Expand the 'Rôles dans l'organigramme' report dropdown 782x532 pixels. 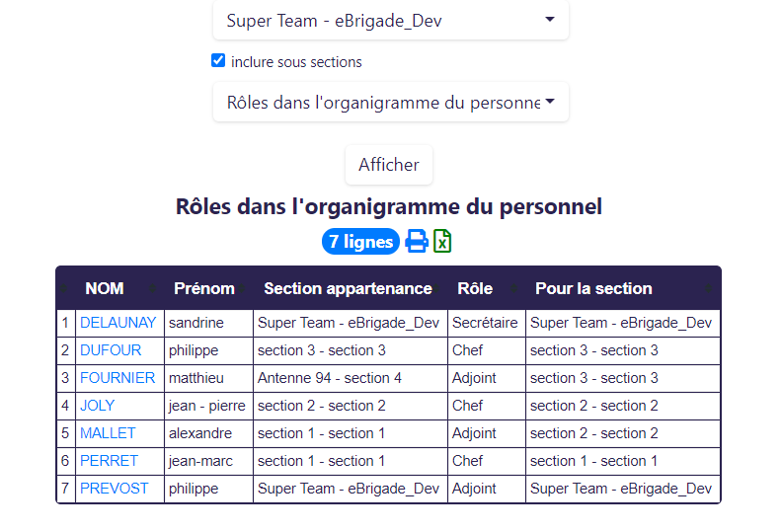(x=390, y=103)
